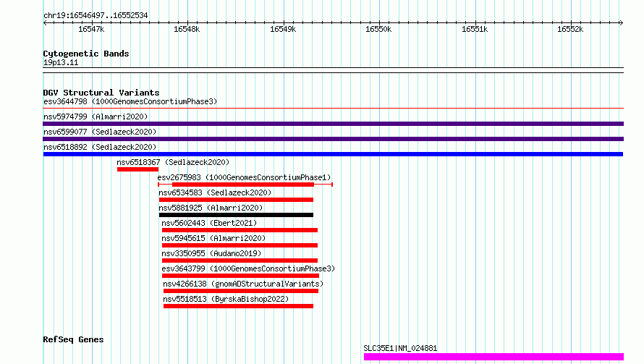Screen dimensions: 644x364
Task: Click the red nsv5602443 variant bar
Action: [x=240, y=230]
